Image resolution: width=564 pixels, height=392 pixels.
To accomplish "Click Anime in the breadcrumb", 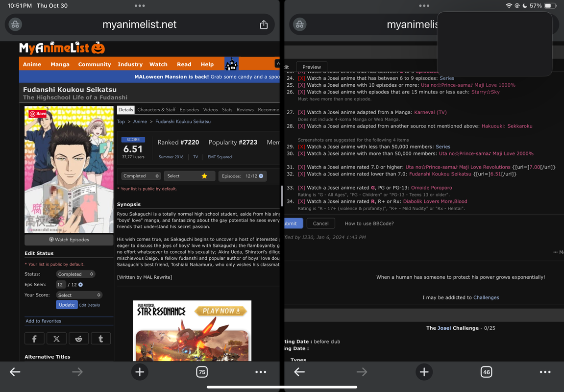I will tap(140, 122).
